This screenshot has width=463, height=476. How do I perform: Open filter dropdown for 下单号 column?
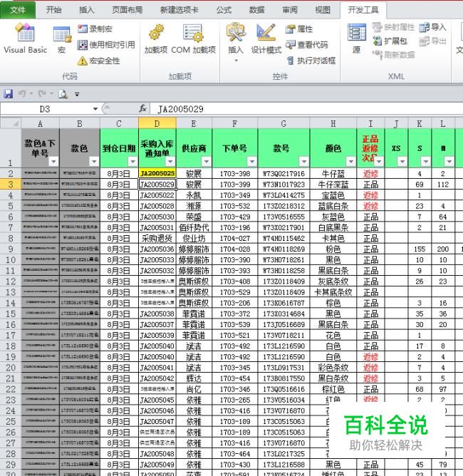pyautogui.click(x=252, y=162)
